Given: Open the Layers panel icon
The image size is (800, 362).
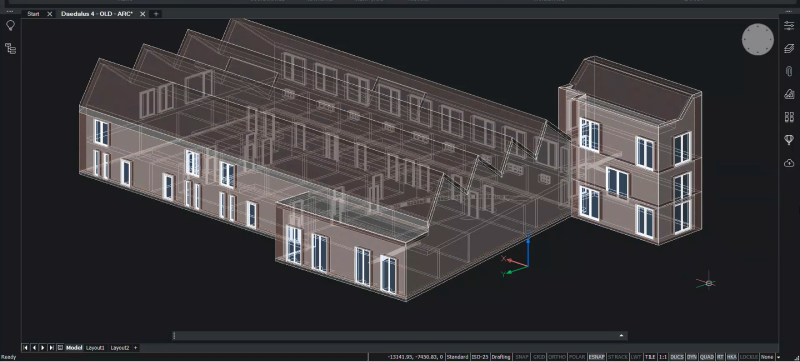Looking at the screenshot, I should click(789, 48).
